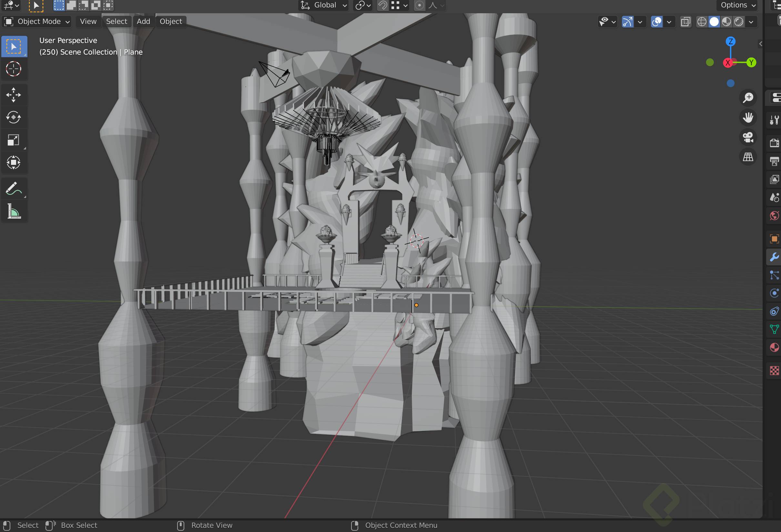Open the Object Mode dropdown
This screenshot has width=781, height=532.
click(x=37, y=21)
